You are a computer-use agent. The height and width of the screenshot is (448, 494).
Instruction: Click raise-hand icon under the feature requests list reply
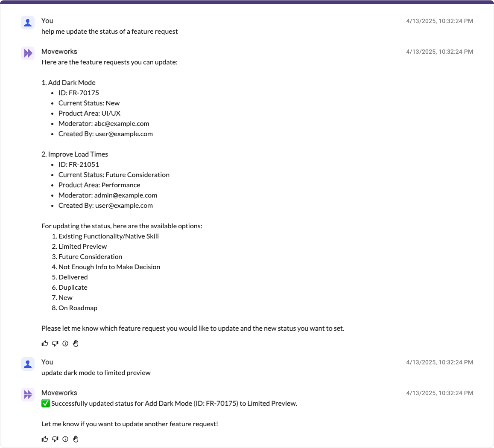(76, 343)
